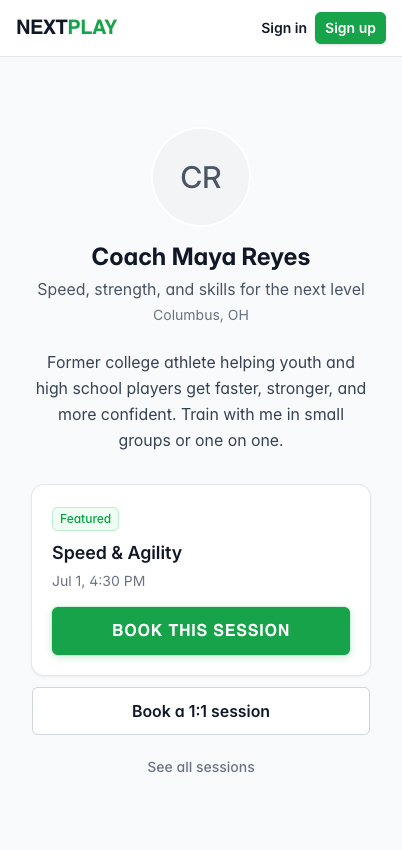Click the BOOK THIS SESSION button

(x=201, y=630)
